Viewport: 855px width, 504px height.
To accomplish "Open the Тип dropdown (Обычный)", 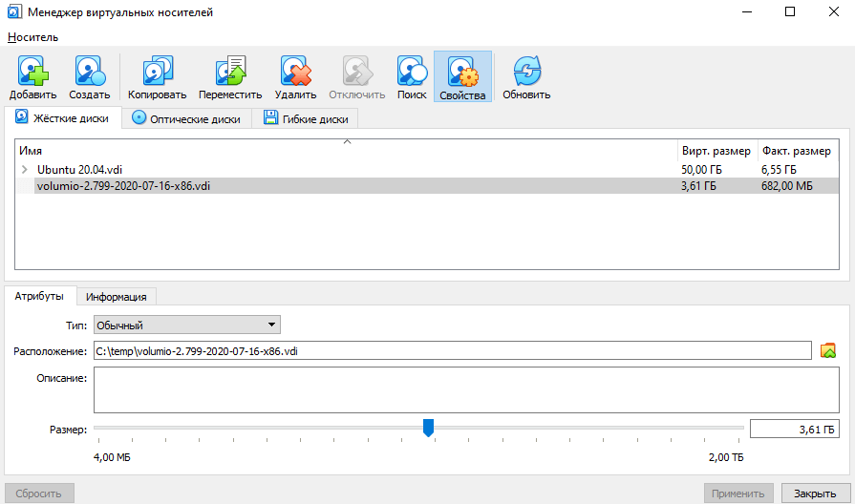I will (187, 325).
